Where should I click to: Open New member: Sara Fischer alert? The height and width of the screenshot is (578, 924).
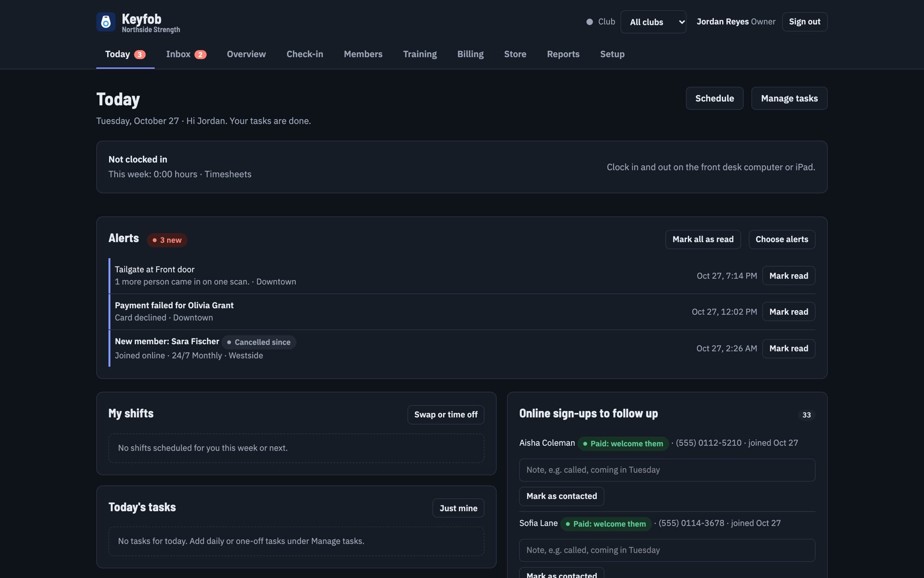click(x=167, y=341)
